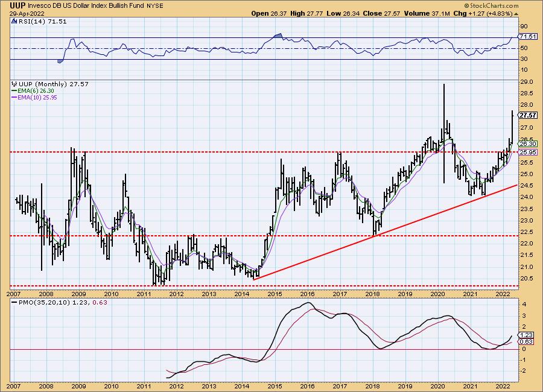The image size is (543, 392).
Task: Click the UUP (Monthly) 27.57 legend label
Action: 53,84
